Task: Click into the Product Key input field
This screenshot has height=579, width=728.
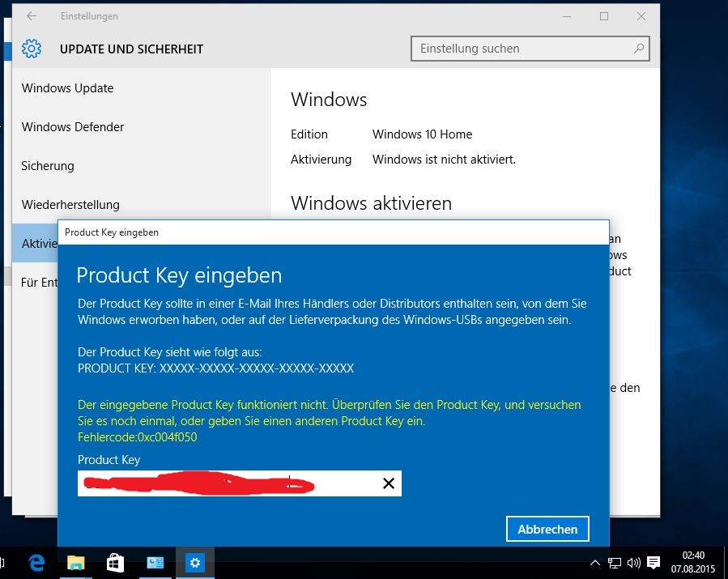Action: pos(240,483)
